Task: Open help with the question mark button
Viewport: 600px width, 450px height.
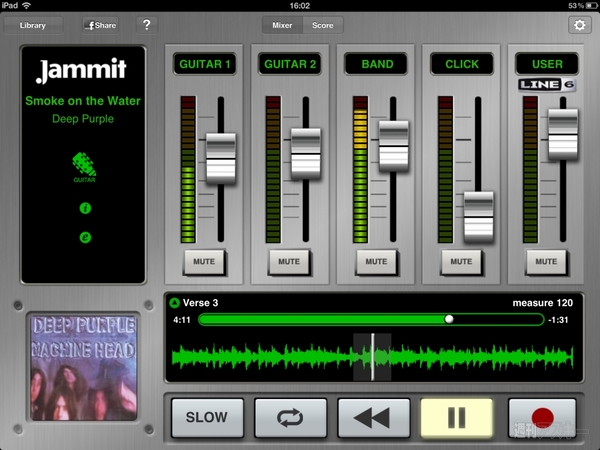Action: [147, 25]
